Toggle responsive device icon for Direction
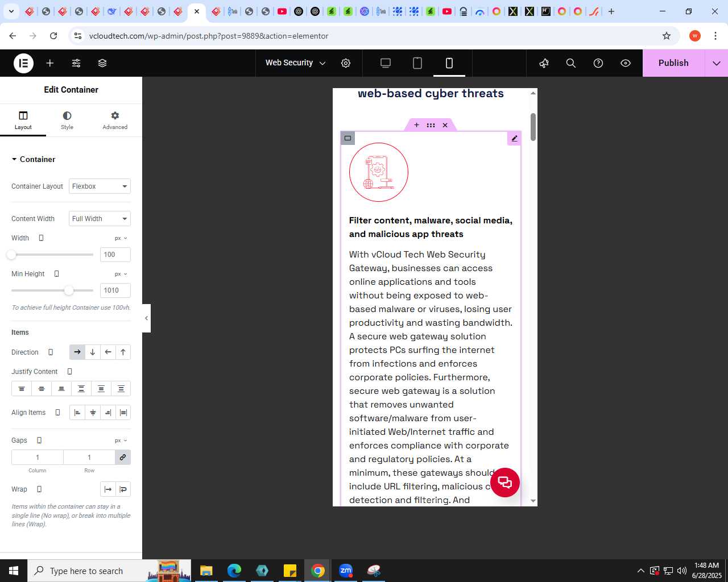This screenshot has width=728, height=582. [x=51, y=352]
